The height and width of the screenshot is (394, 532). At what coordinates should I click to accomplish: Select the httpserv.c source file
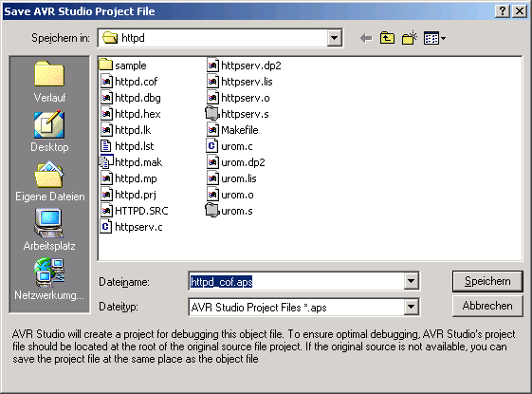pyautogui.click(x=131, y=227)
